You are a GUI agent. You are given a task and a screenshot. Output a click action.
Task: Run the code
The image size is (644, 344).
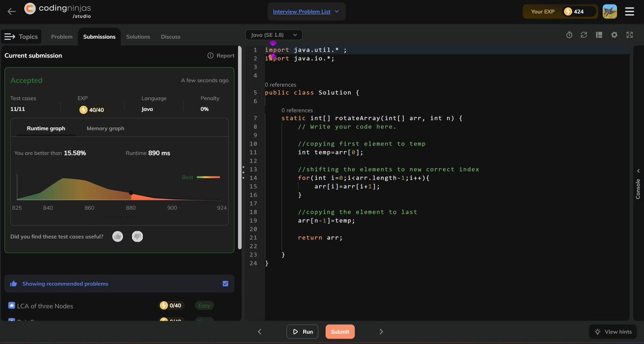point(302,332)
